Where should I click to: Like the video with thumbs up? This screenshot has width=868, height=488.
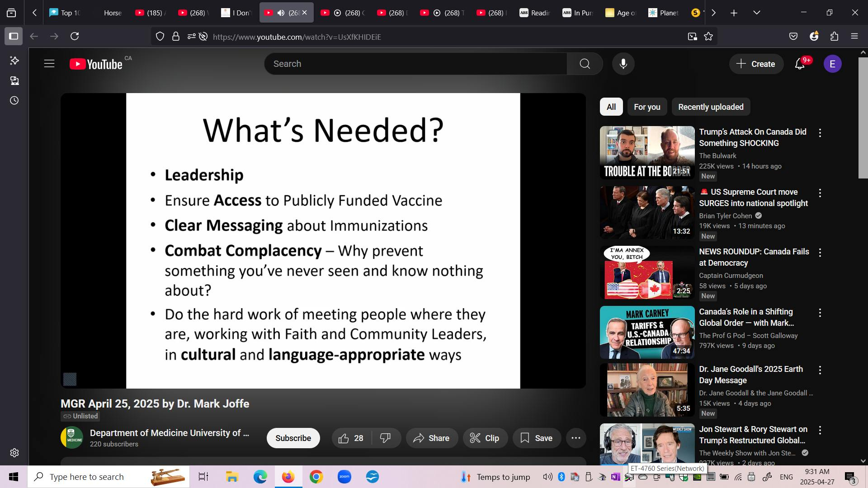344,438
